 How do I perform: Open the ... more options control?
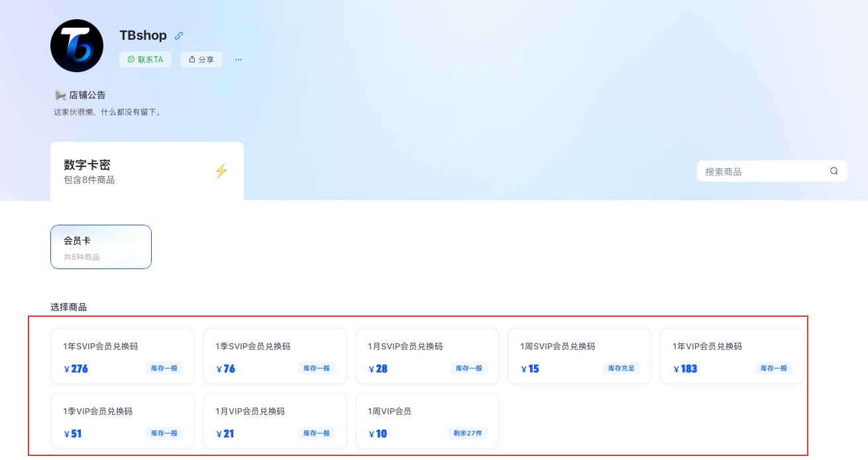point(238,59)
